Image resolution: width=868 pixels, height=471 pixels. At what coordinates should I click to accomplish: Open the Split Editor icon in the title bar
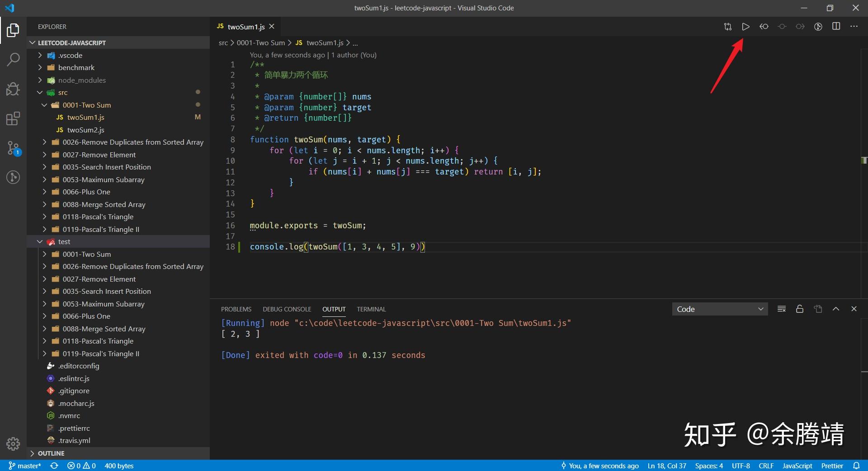836,26
